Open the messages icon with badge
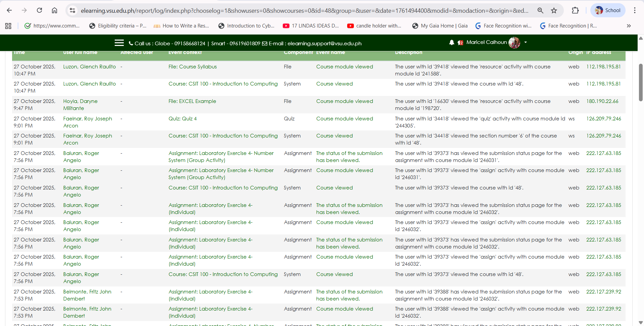The image size is (644, 326). (x=461, y=43)
